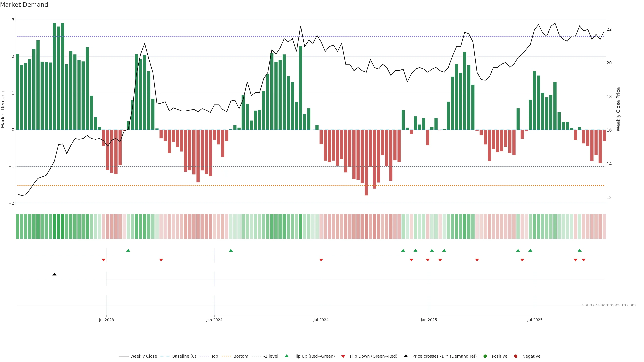Click the green Flip Up legend triangle

[286, 356]
